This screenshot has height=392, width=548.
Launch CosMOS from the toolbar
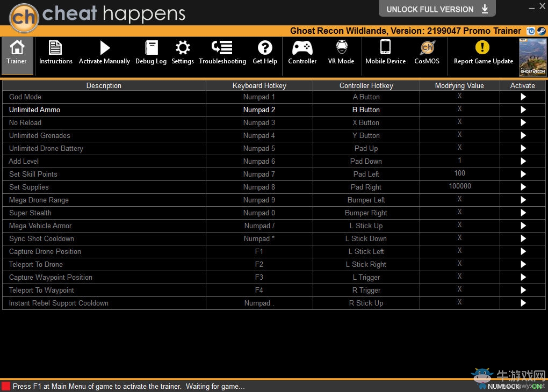pos(427,53)
